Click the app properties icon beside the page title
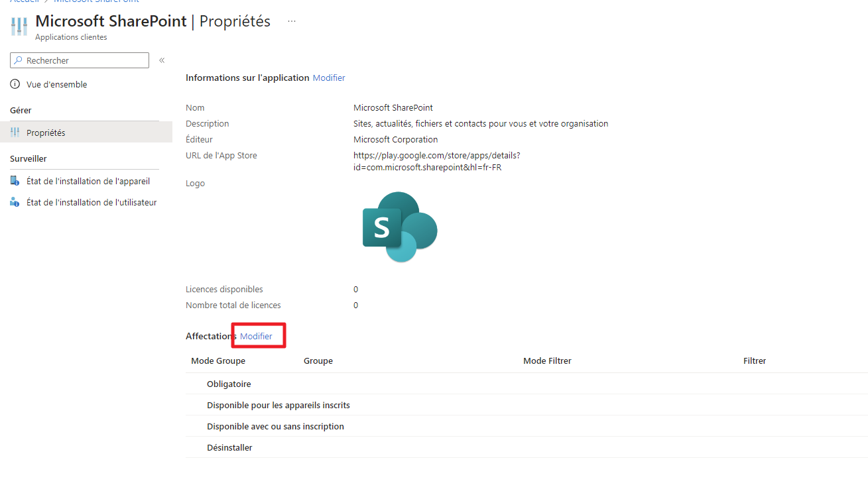 tap(19, 27)
